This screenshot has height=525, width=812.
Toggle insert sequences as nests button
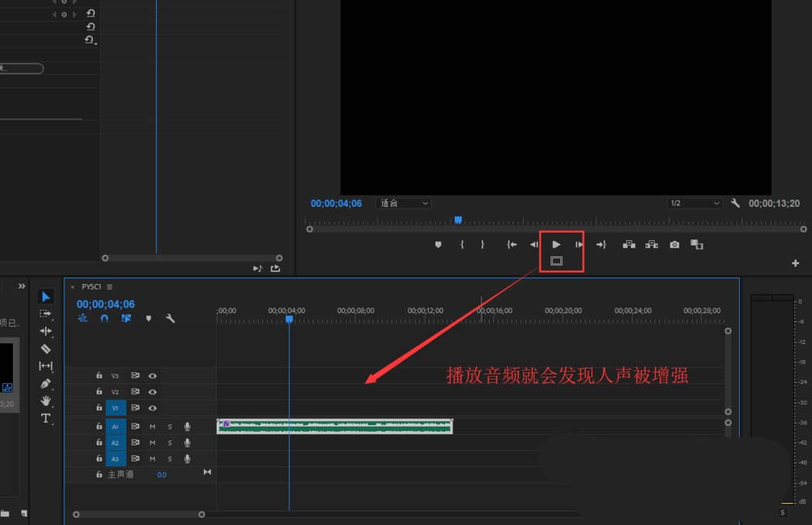pos(82,318)
